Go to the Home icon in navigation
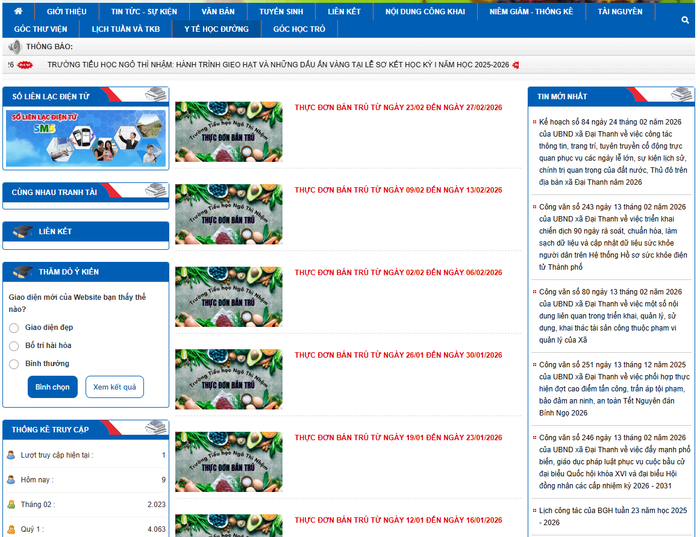Image resolution: width=700 pixels, height=537 pixels. point(18,11)
